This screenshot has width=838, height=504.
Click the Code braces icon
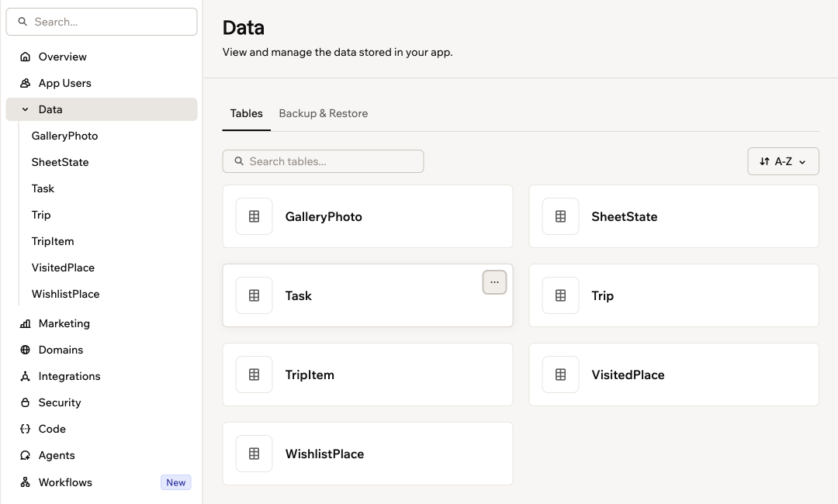point(25,429)
